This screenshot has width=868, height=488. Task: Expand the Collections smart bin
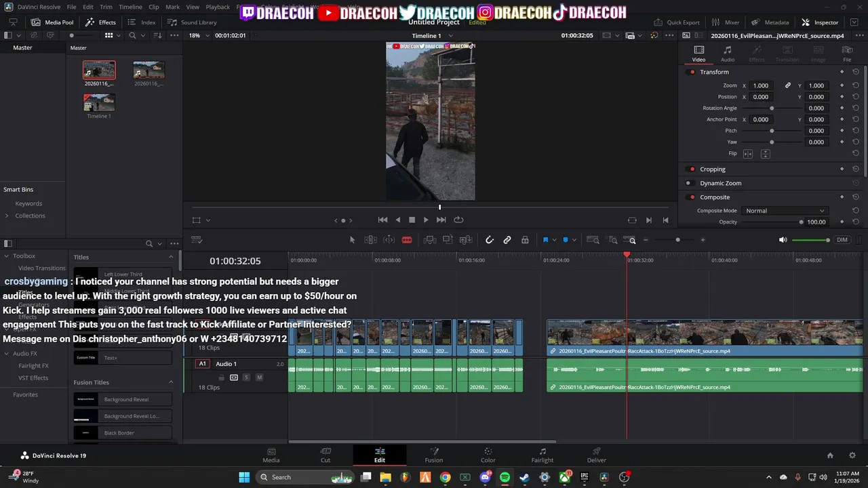(x=7, y=216)
